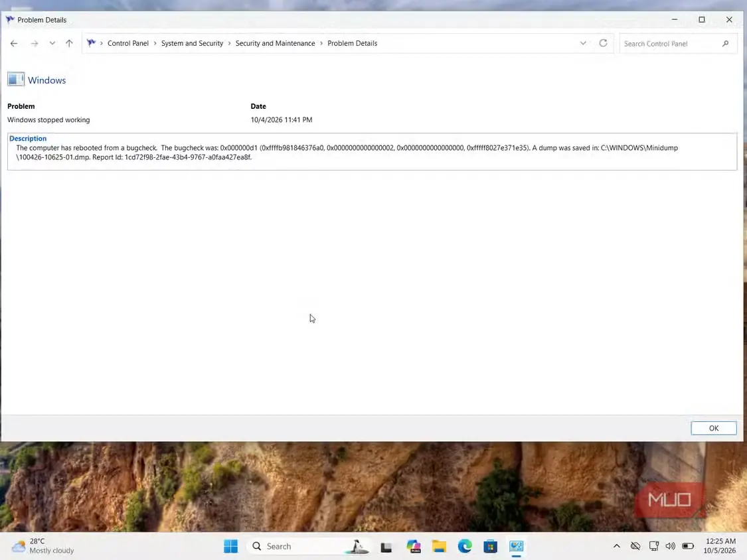747x560 pixels.
Task: Click the taskbar Search box
Action: pyautogui.click(x=309, y=546)
